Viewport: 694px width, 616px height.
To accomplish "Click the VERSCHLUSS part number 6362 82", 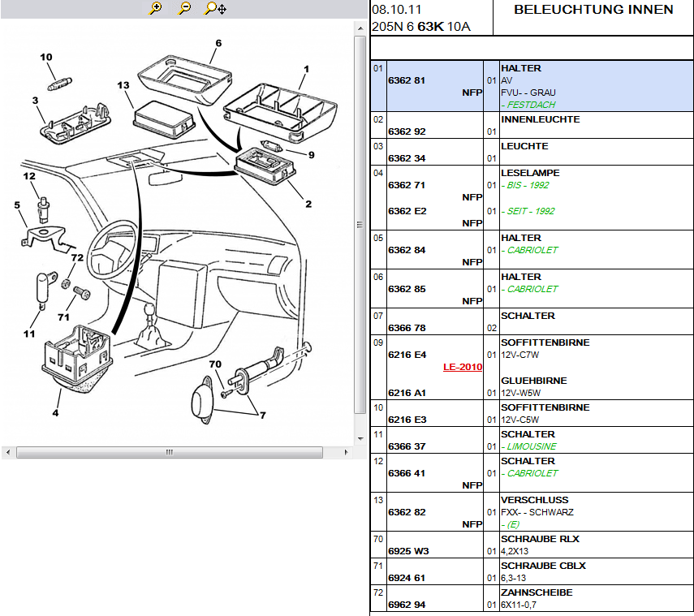I will [407, 513].
